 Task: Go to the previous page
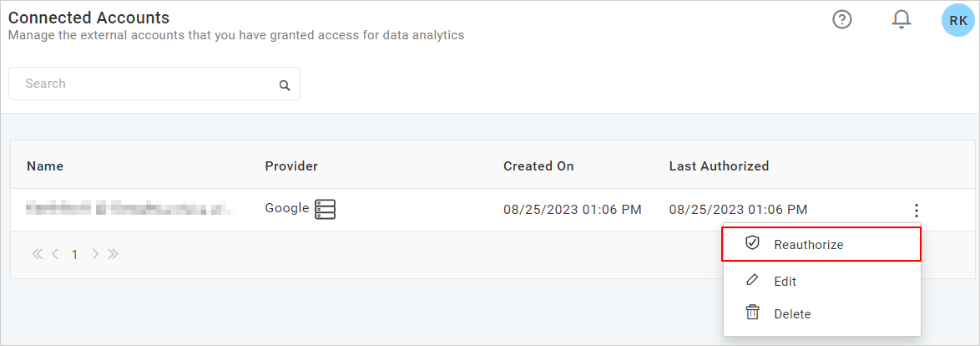(55, 255)
